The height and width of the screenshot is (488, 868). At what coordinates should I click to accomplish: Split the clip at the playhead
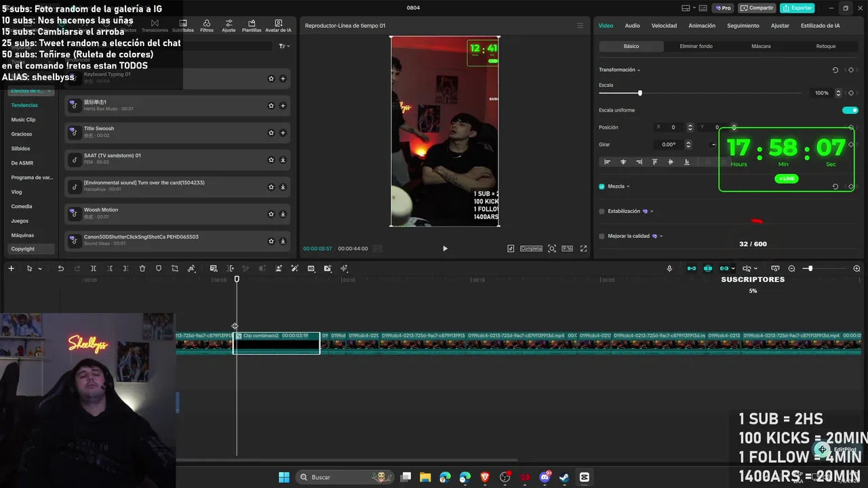coord(94,268)
